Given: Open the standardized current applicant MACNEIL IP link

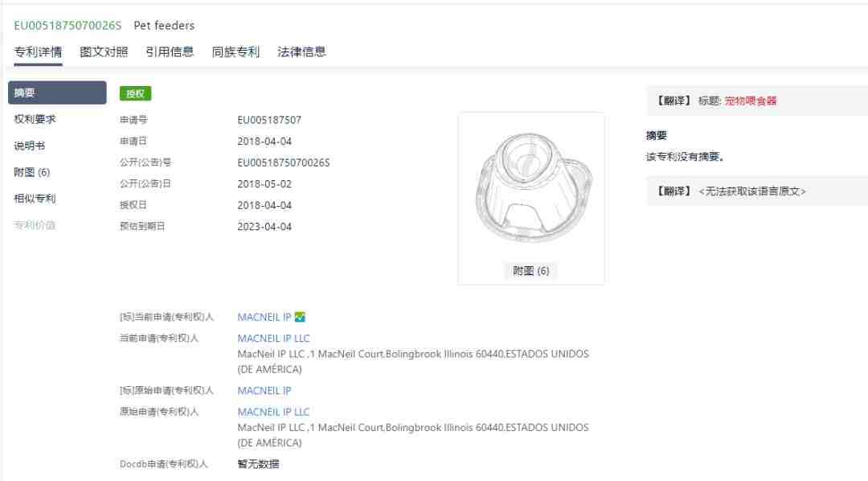Looking at the screenshot, I should point(264,317).
